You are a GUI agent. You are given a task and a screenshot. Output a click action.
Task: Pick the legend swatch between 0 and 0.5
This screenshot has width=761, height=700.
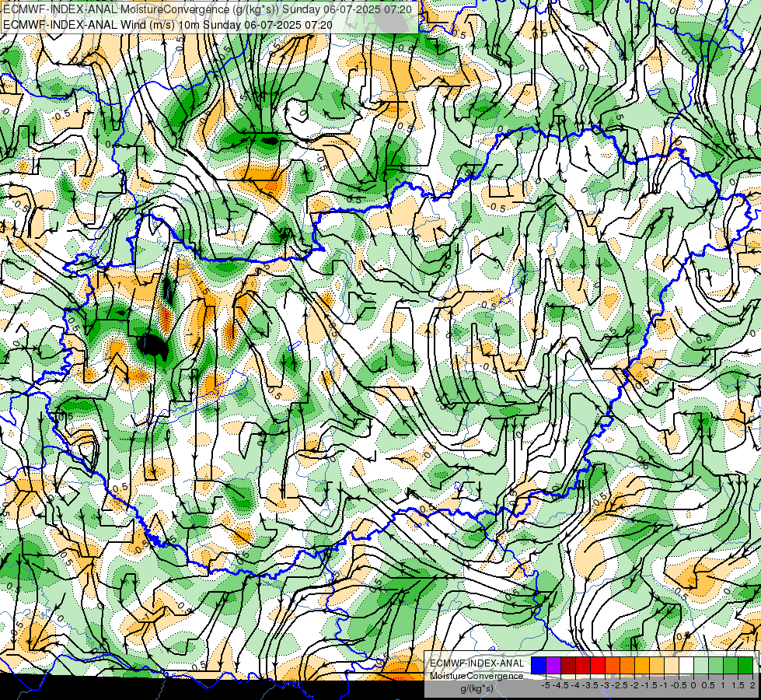click(x=701, y=666)
